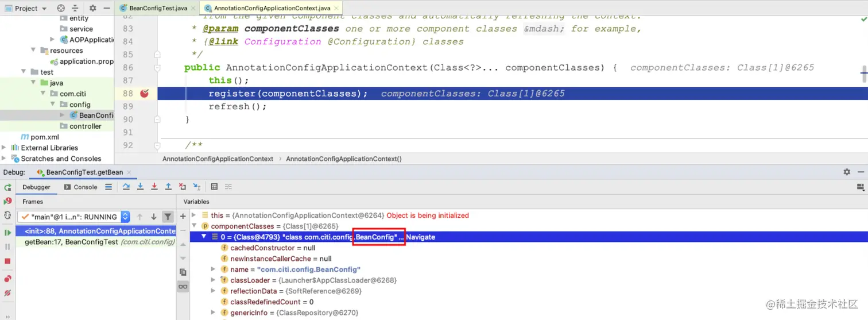Click the plus icon to add watch

point(183,217)
